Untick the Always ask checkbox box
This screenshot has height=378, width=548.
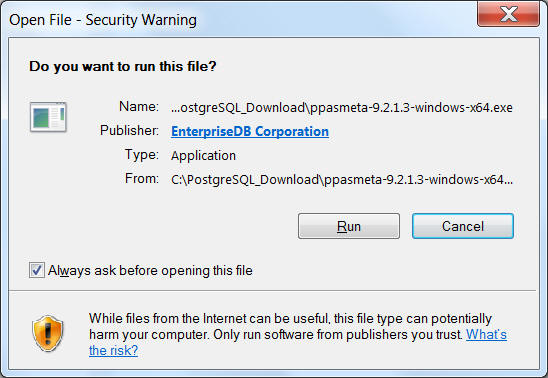click(x=36, y=270)
